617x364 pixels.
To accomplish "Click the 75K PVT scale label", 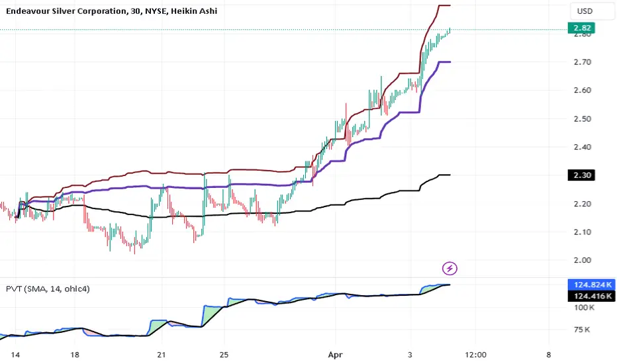I will 582,330.
